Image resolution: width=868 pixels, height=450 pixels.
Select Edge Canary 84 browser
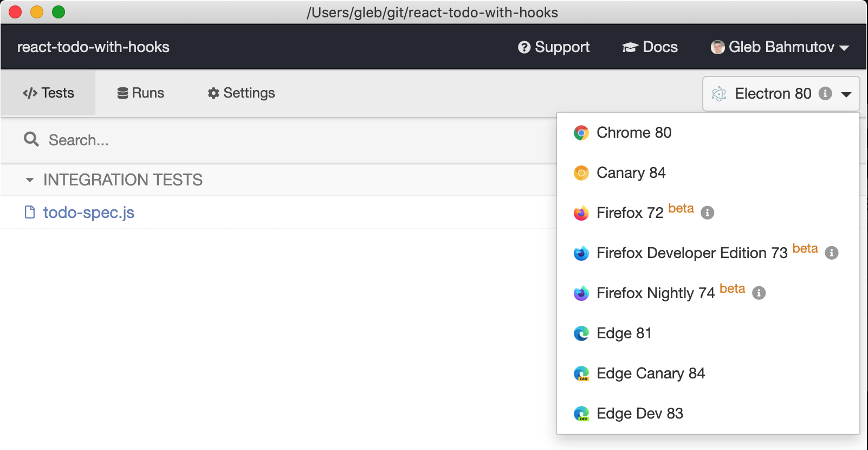click(708, 374)
